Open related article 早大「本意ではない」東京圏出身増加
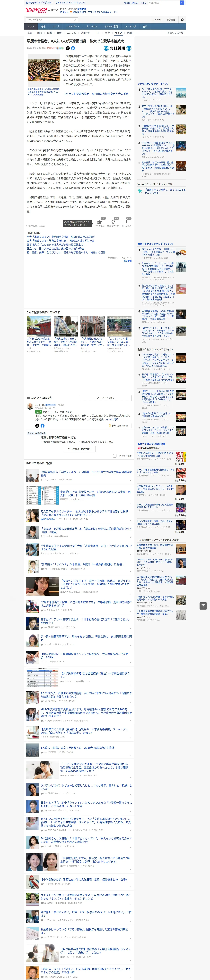The width and height of the screenshot is (210, 980). [61, 237]
